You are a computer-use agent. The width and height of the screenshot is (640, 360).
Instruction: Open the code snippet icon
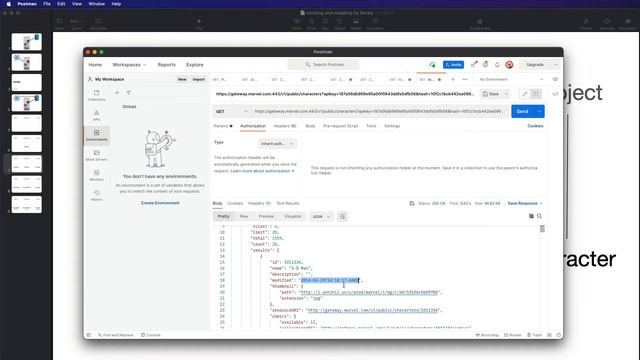click(555, 94)
